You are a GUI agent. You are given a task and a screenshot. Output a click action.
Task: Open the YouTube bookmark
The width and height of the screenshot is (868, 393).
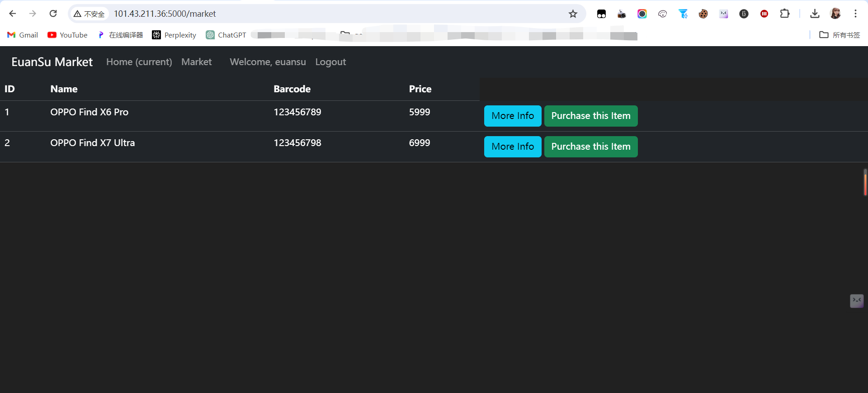pos(67,35)
